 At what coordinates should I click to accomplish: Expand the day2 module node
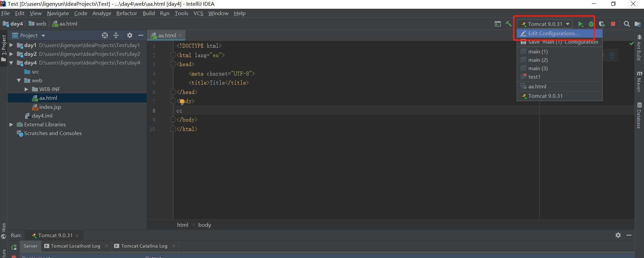[x=11, y=54]
